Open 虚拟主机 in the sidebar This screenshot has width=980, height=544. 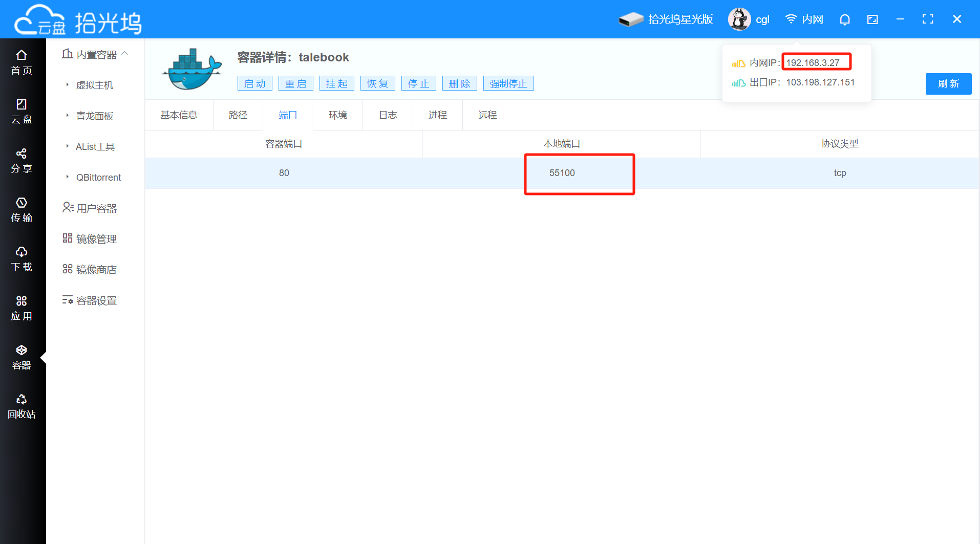pos(95,85)
